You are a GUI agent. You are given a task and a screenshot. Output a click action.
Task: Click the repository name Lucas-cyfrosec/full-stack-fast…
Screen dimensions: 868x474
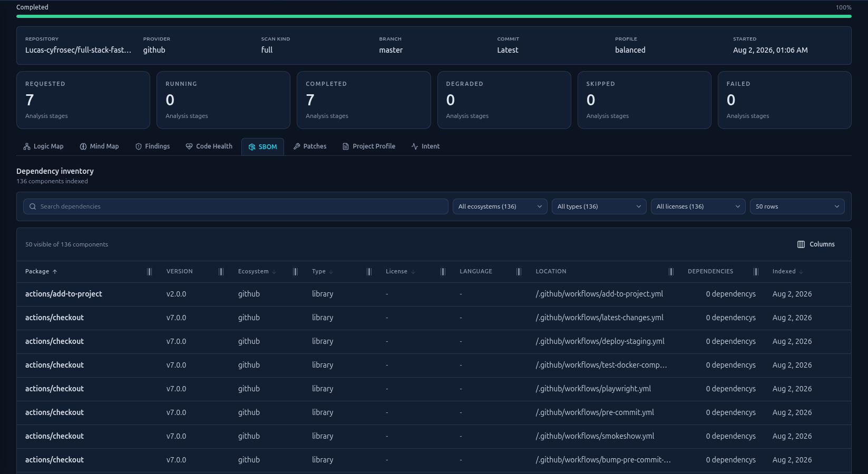(x=79, y=50)
